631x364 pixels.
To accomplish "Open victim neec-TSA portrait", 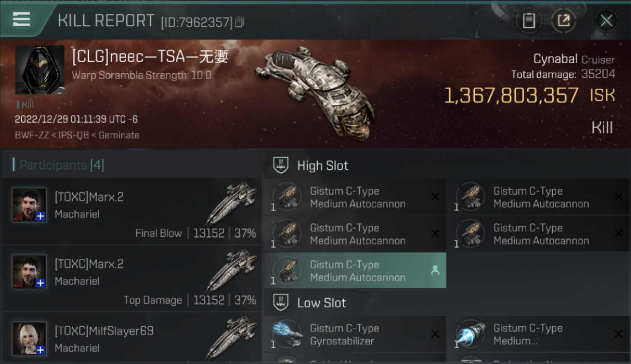I will 40,70.
